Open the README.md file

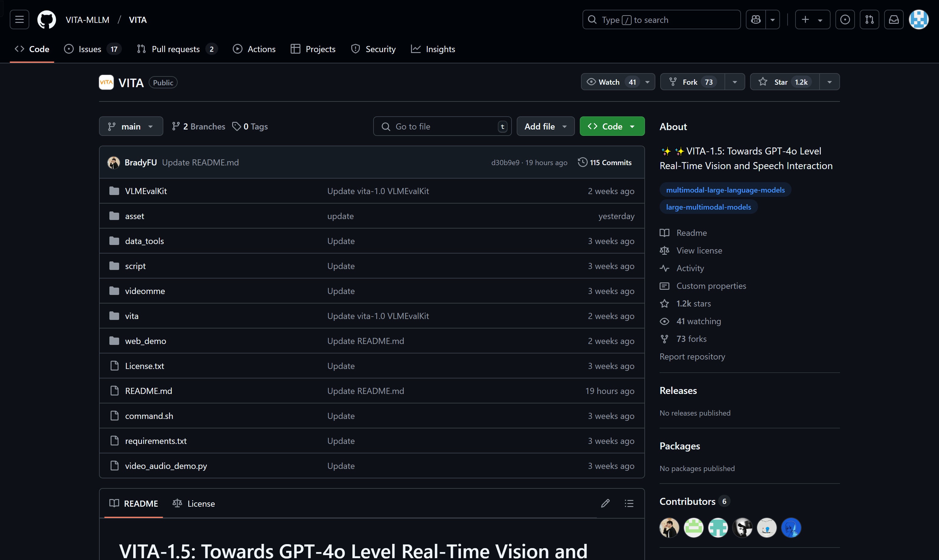click(x=149, y=391)
